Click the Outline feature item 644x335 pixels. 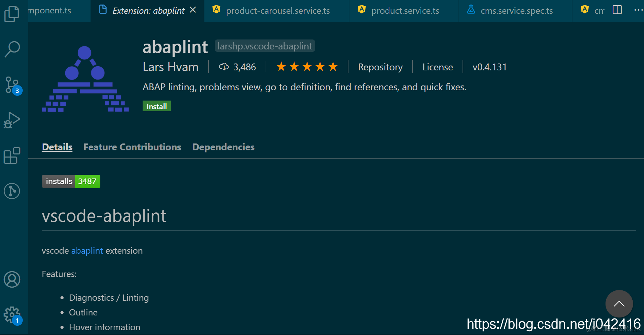(x=83, y=312)
